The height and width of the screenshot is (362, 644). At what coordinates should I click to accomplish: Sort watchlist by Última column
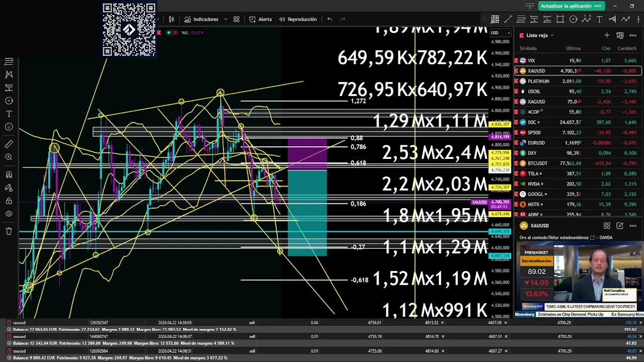pos(573,48)
